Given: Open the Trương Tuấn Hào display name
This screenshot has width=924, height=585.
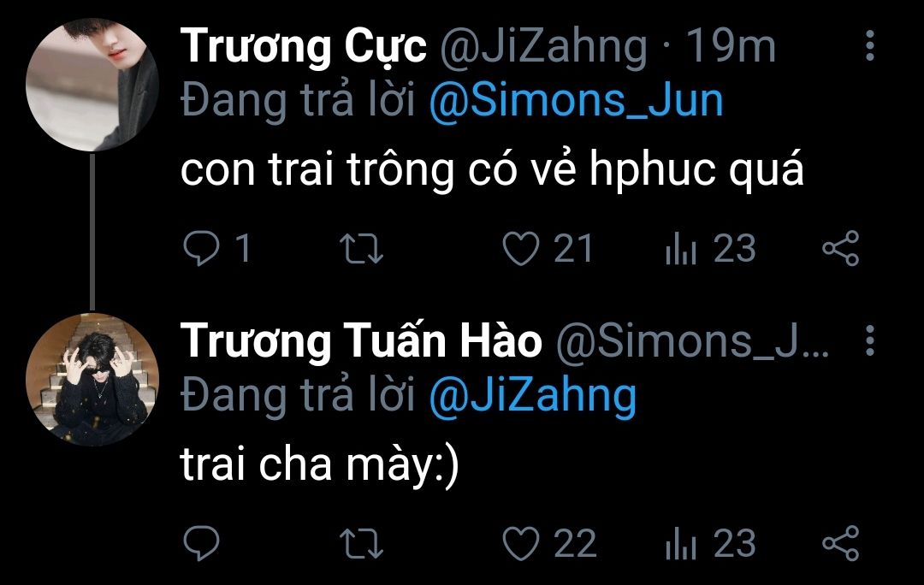Looking at the screenshot, I should coord(362,342).
